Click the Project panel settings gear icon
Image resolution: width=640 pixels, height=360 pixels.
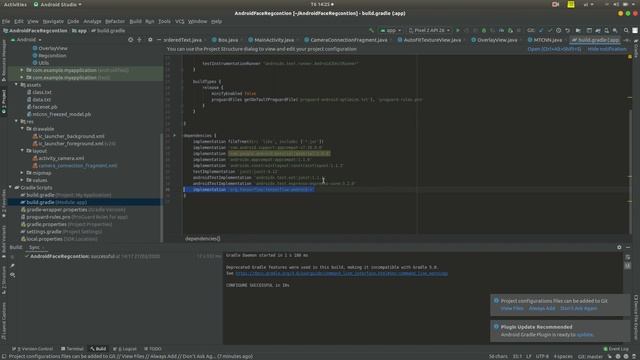(x=150, y=40)
